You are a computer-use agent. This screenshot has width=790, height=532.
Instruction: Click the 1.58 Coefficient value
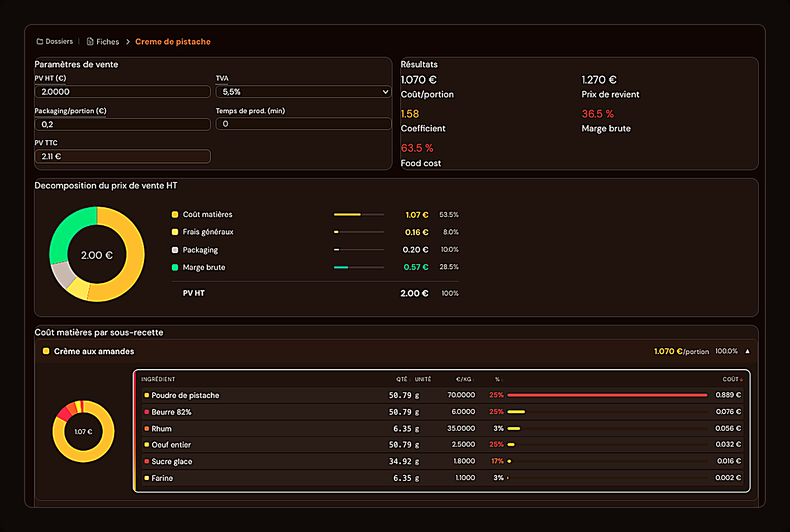coord(410,114)
